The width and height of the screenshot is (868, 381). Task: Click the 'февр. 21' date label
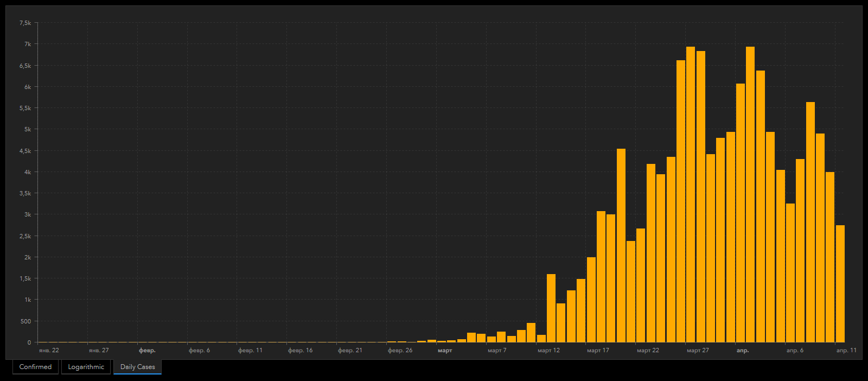tap(350, 351)
